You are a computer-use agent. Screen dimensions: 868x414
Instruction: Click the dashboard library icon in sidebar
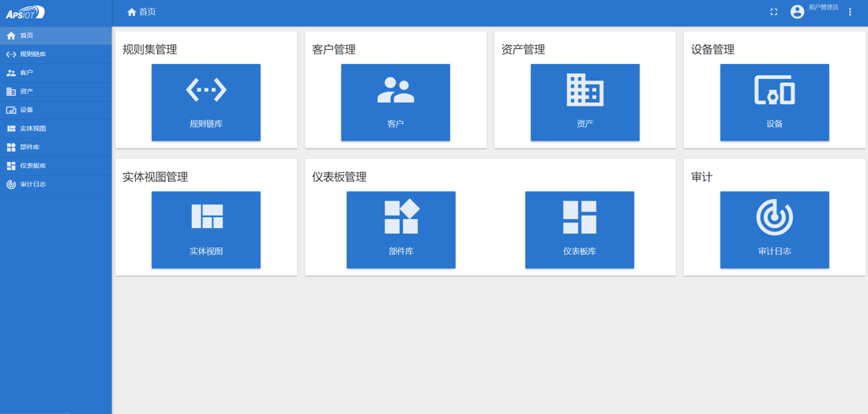[11, 166]
